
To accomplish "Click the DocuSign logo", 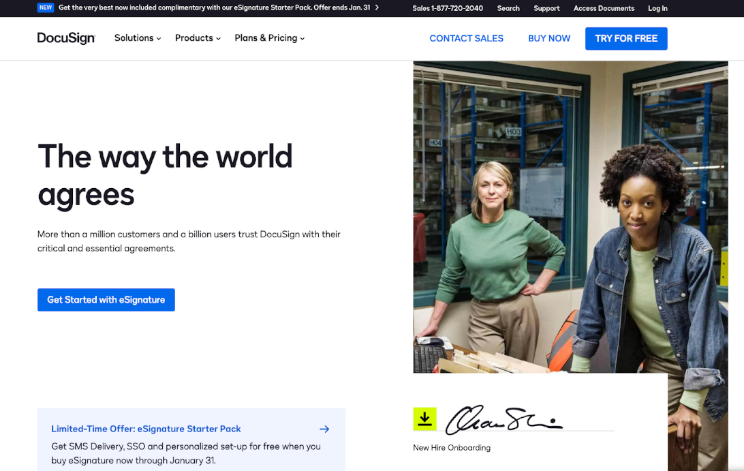I will 66,38.
